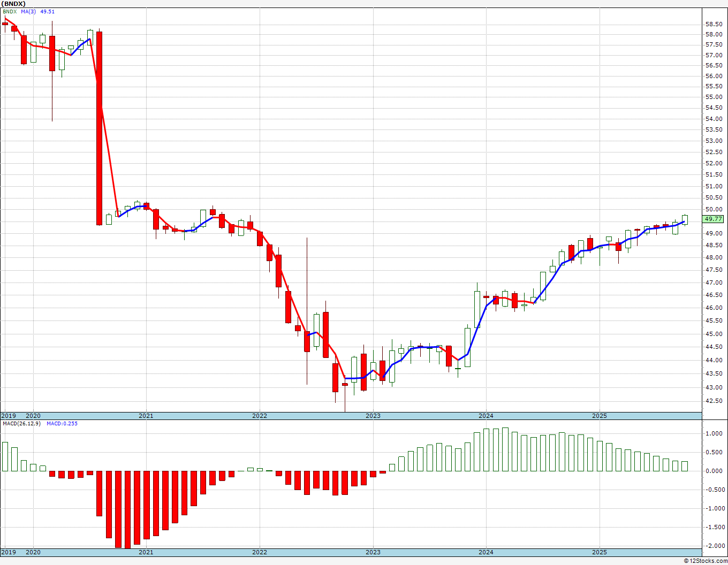Screen dimensions: 728x565
Task: Click the highlighted current price tag 49.77
Action: [713, 219]
